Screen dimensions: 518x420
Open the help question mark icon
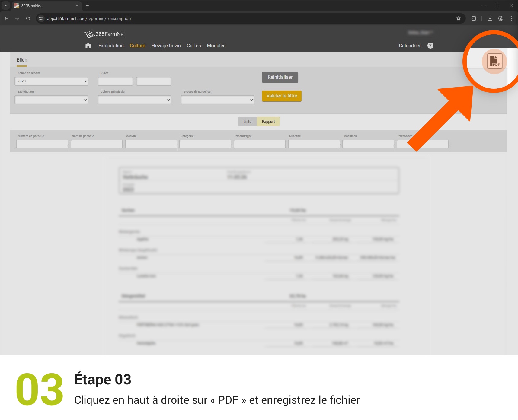click(x=430, y=46)
